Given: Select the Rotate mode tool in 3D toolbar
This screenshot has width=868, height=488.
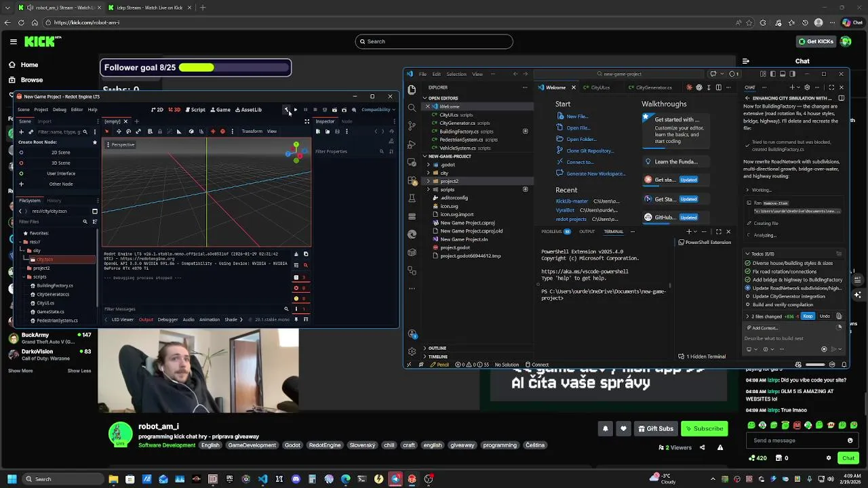Looking at the screenshot, I should pyautogui.click(x=129, y=131).
